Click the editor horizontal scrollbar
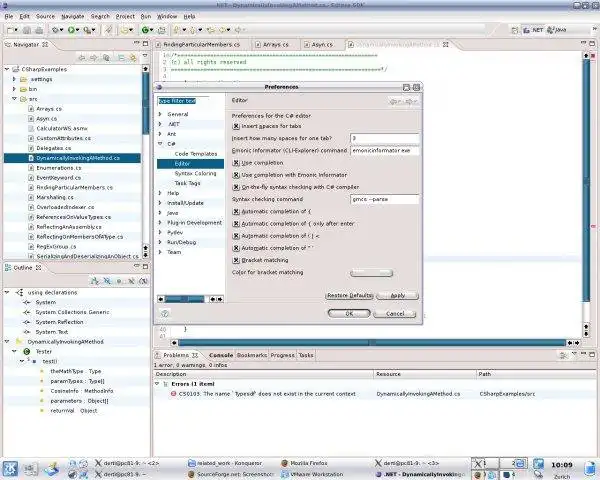 372,343
